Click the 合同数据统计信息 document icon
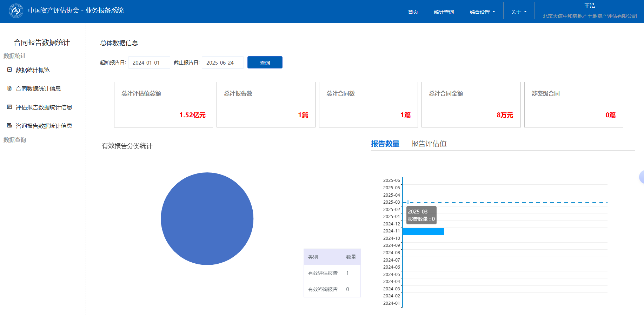This screenshot has height=316, width=644. 10,88
